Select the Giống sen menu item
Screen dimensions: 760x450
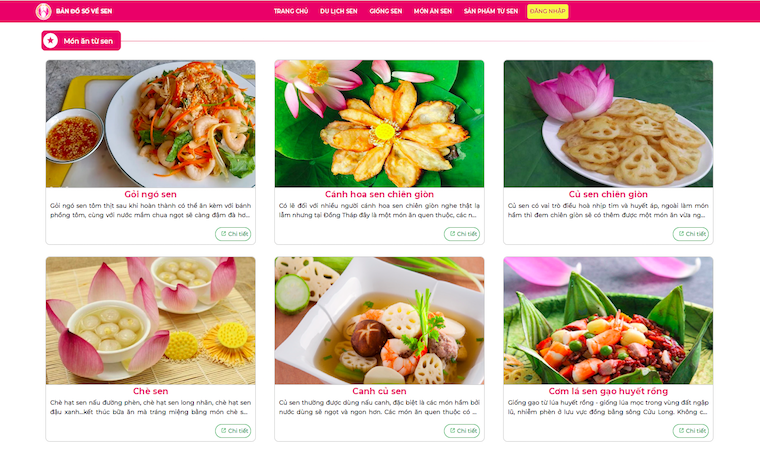[386, 11]
